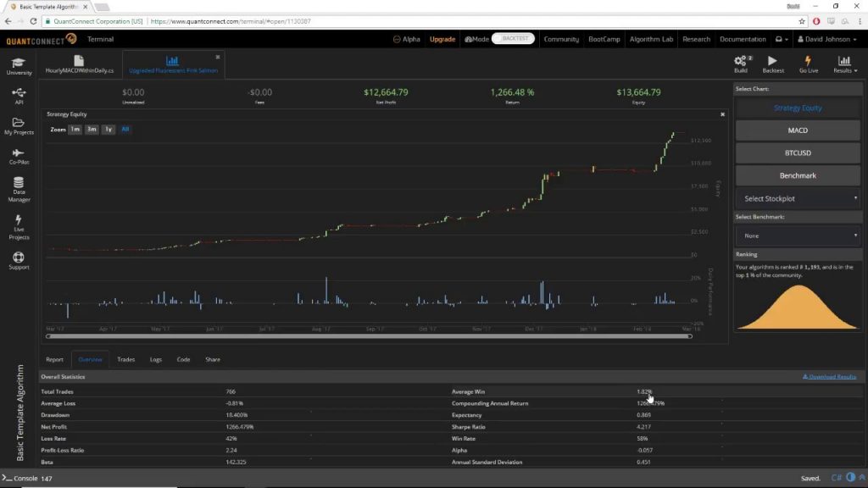Close the backtest results tab

218,57
